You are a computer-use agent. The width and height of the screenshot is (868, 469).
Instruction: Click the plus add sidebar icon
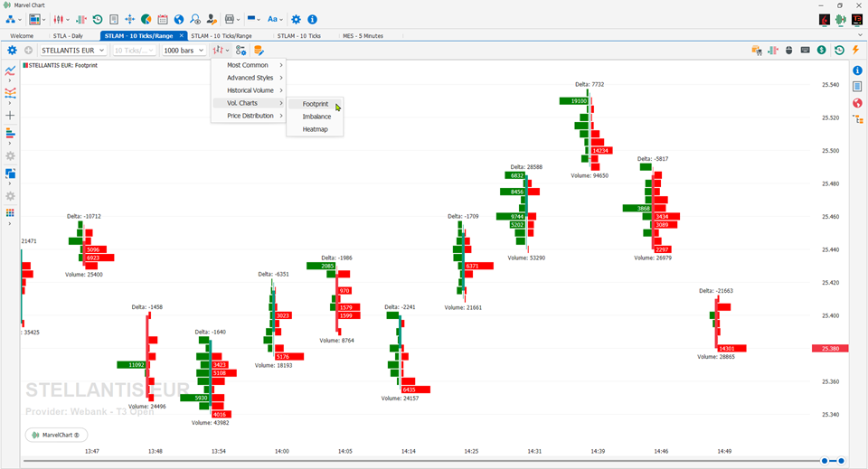tap(10, 116)
